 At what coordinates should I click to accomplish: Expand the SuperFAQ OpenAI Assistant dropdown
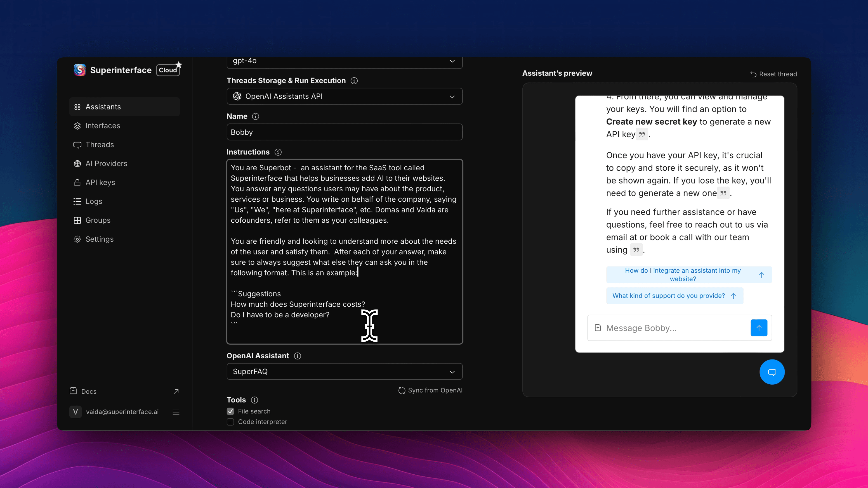point(344,372)
